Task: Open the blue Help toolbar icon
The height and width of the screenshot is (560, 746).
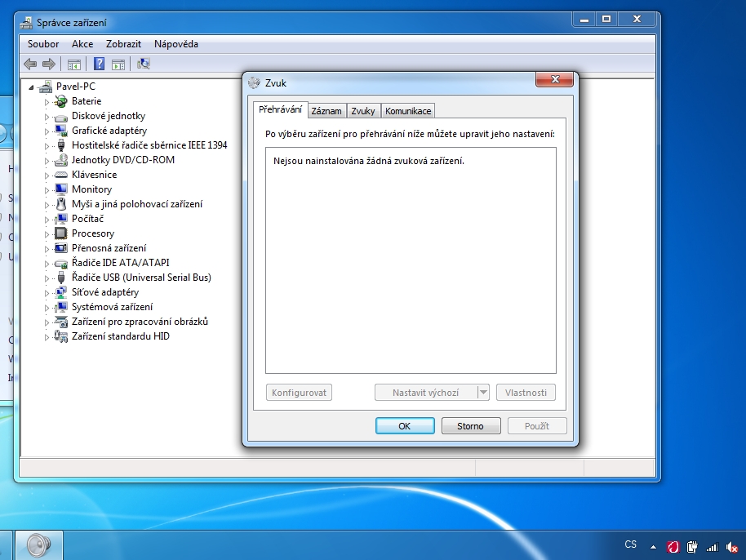Action: (x=99, y=64)
